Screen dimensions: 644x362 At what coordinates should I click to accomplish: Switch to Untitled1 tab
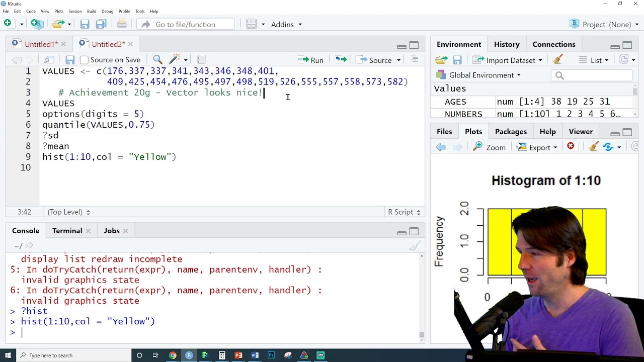point(41,44)
